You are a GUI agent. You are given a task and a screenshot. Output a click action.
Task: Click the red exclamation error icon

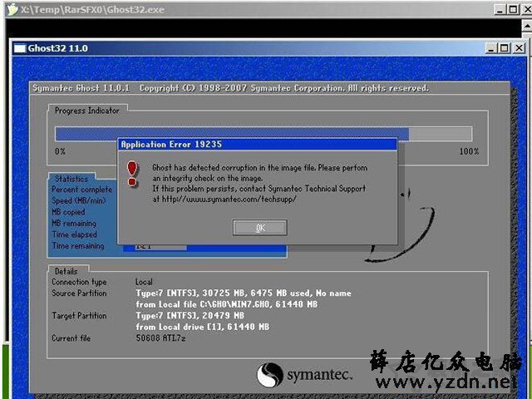pyautogui.click(x=132, y=174)
